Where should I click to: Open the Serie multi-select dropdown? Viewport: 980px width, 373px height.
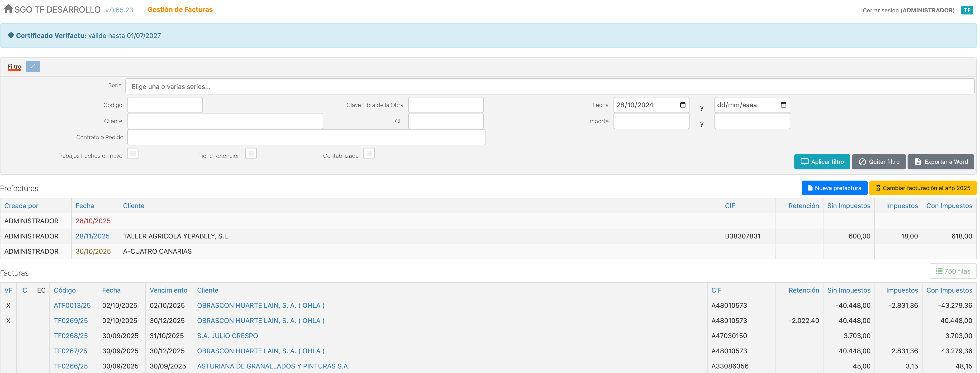coord(549,87)
